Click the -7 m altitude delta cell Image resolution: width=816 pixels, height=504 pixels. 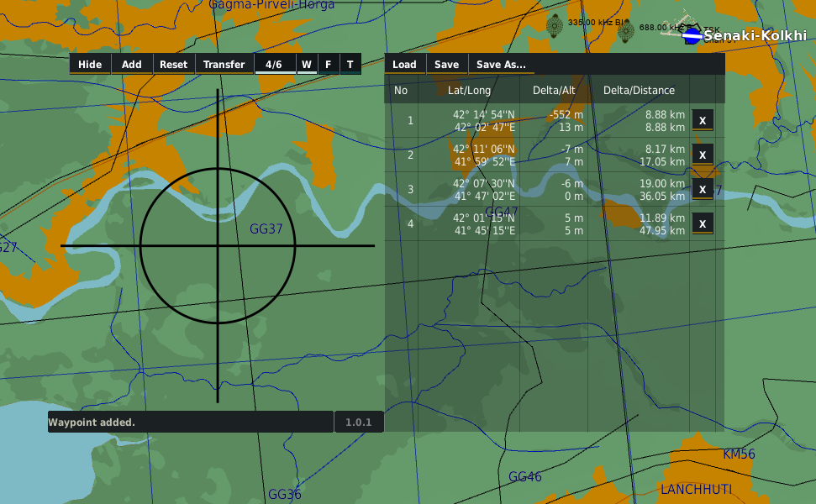point(572,150)
